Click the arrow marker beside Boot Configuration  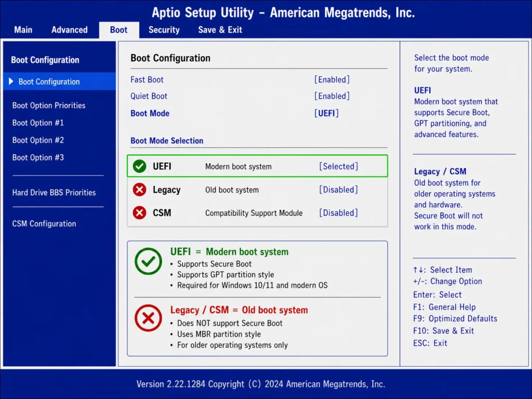tap(11, 82)
